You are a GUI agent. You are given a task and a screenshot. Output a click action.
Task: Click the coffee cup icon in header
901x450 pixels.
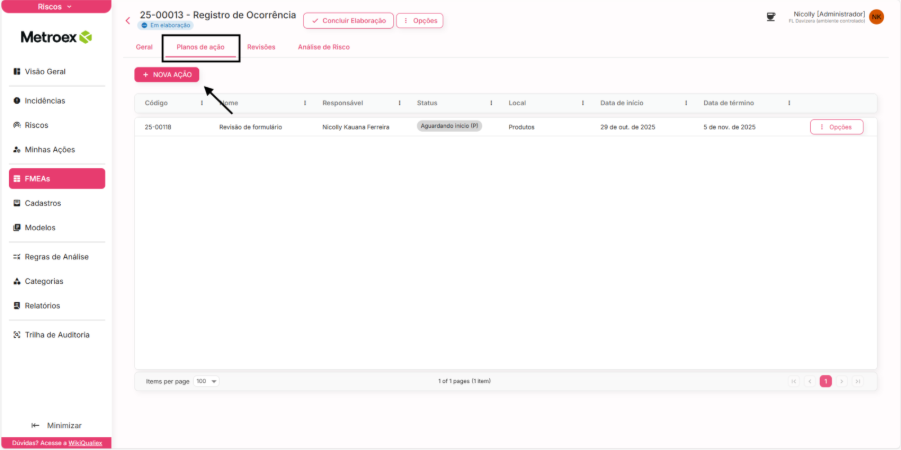pyautogui.click(x=770, y=17)
